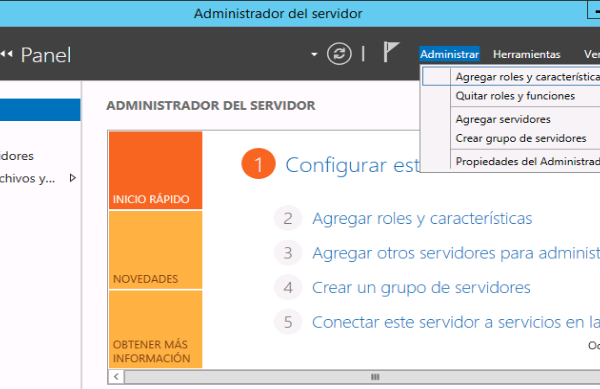
Task: Click the step 5 number circle
Action: click(x=288, y=322)
